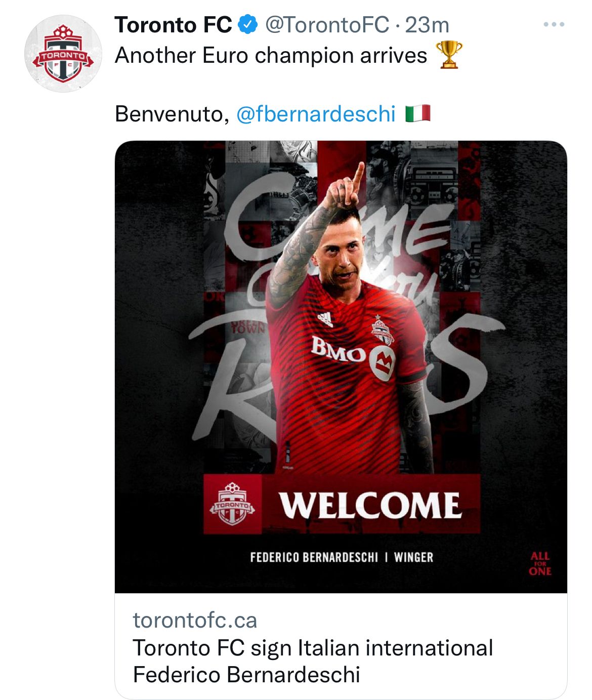Click the Italian flag emoji
This screenshot has width=592, height=700.
tap(418, 113)
